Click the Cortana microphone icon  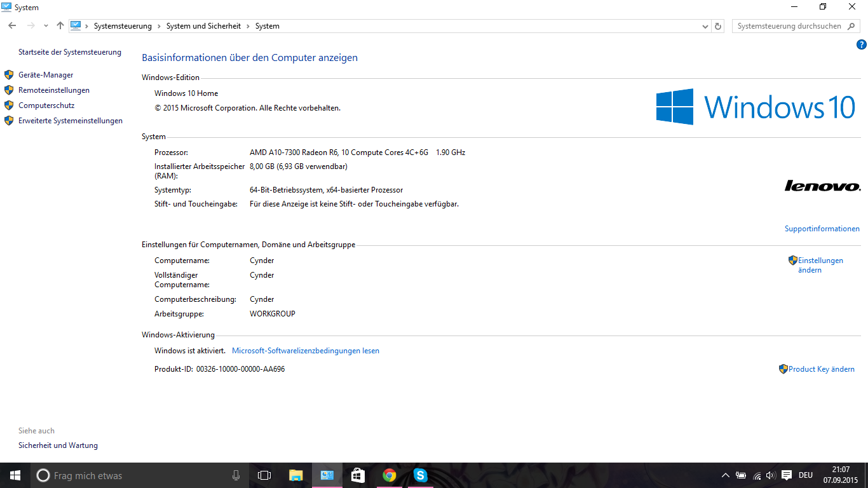[x=236, y=475]
